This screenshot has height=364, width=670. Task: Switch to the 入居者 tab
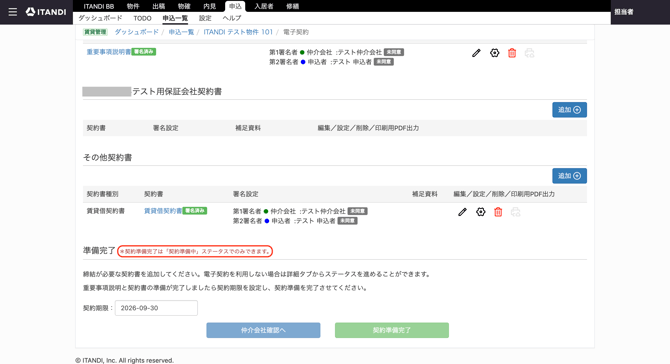(264, 6)
